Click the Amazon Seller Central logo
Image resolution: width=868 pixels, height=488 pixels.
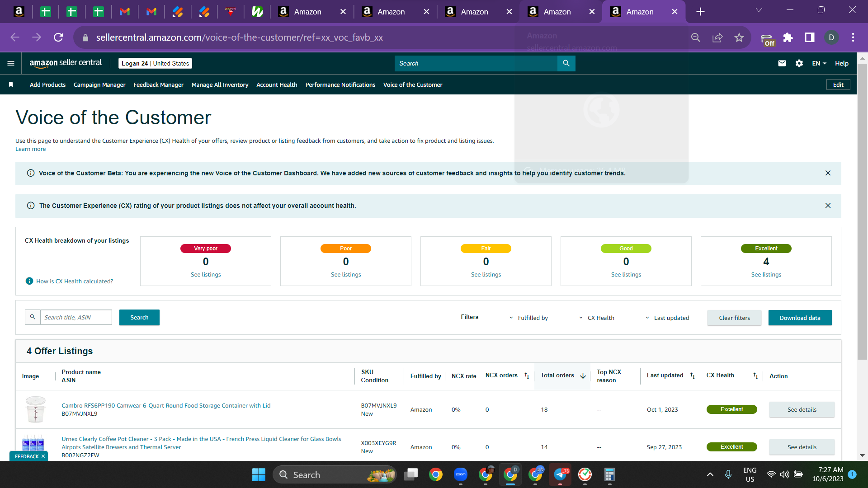[x=66, y=63]
